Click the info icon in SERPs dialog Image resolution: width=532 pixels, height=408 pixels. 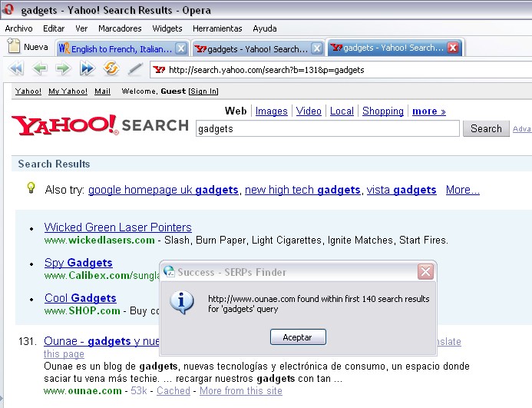[x=182, y=302]
